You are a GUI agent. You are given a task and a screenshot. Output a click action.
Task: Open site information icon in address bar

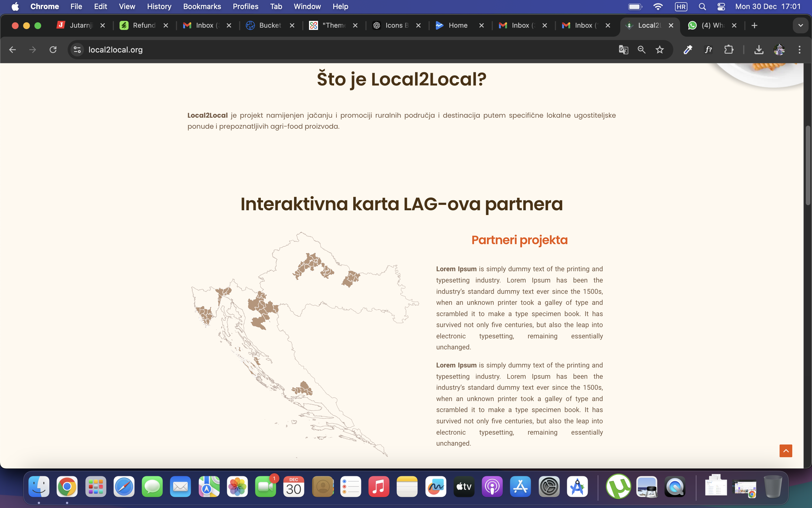pyautogui.click(x=77, y=50)
